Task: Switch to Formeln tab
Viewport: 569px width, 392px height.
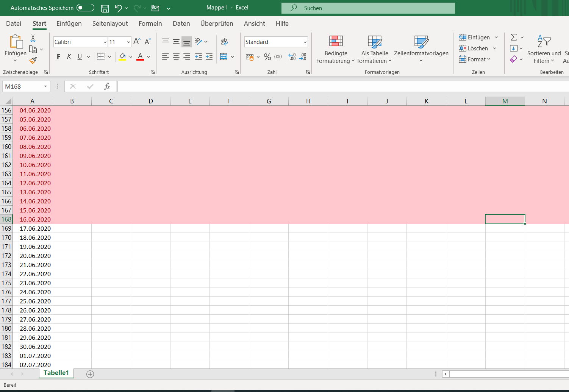Action: [150, 23]
